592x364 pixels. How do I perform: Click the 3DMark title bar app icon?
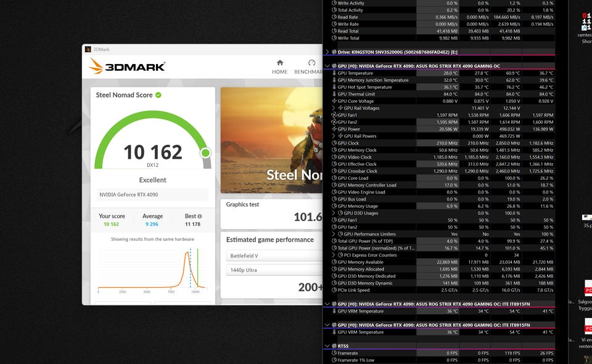[88, 49]
